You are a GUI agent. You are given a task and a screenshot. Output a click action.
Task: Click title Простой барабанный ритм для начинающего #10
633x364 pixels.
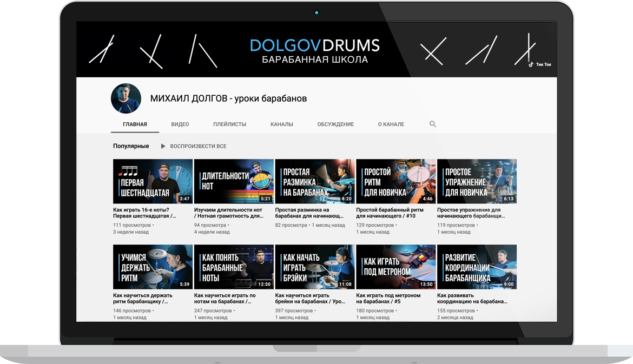coord(390,213)
